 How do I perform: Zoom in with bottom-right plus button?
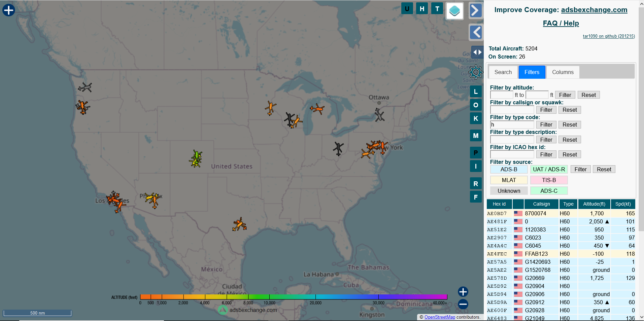tap(463, 292)
